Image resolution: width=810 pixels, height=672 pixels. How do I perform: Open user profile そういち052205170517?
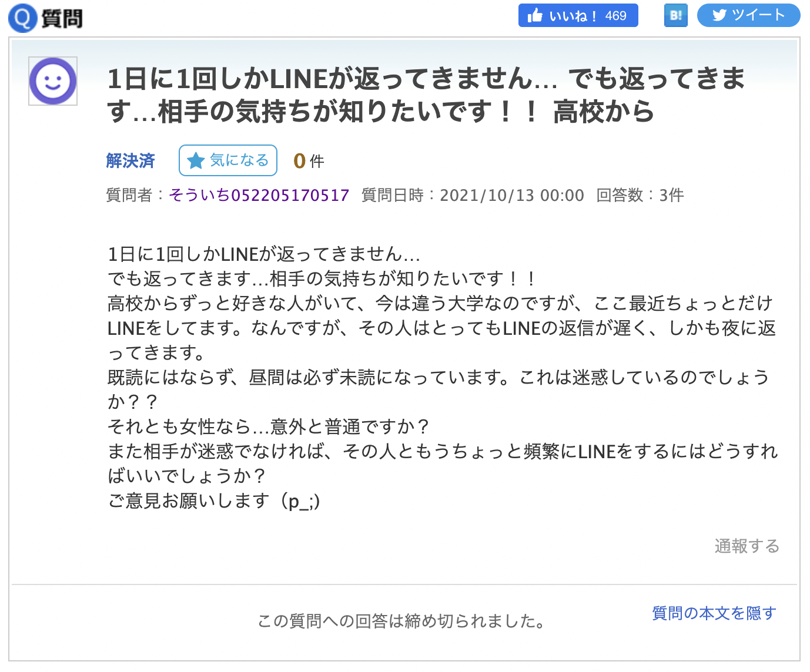(259, 195)
